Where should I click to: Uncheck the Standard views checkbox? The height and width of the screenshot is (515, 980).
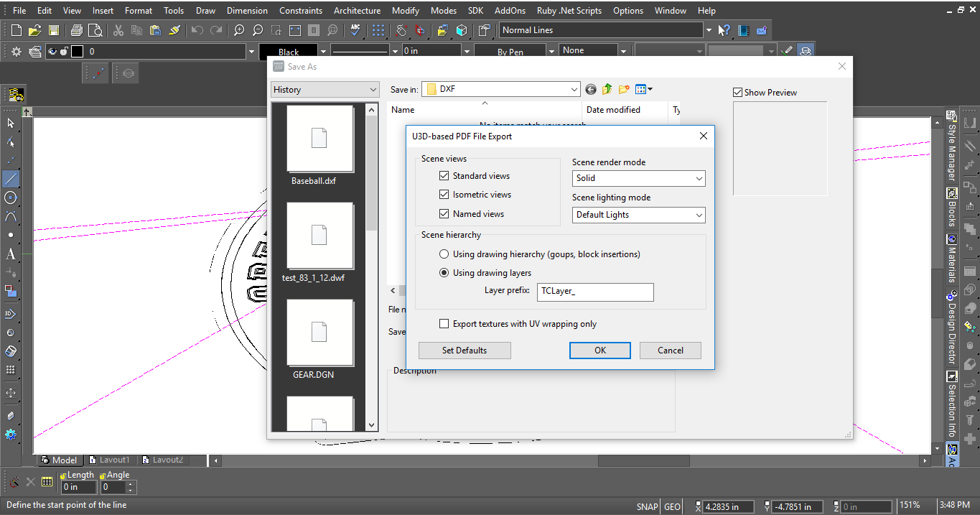click(444, 176)
